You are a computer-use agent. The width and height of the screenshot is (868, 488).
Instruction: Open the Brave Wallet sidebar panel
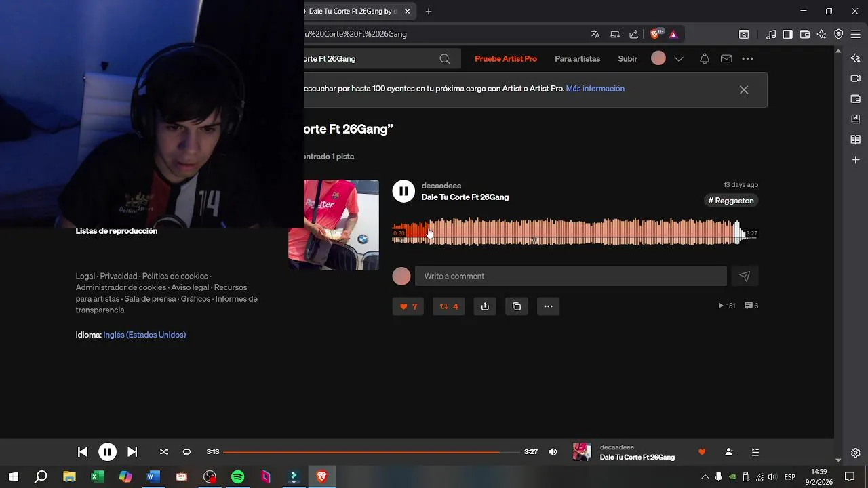(856, 99)
